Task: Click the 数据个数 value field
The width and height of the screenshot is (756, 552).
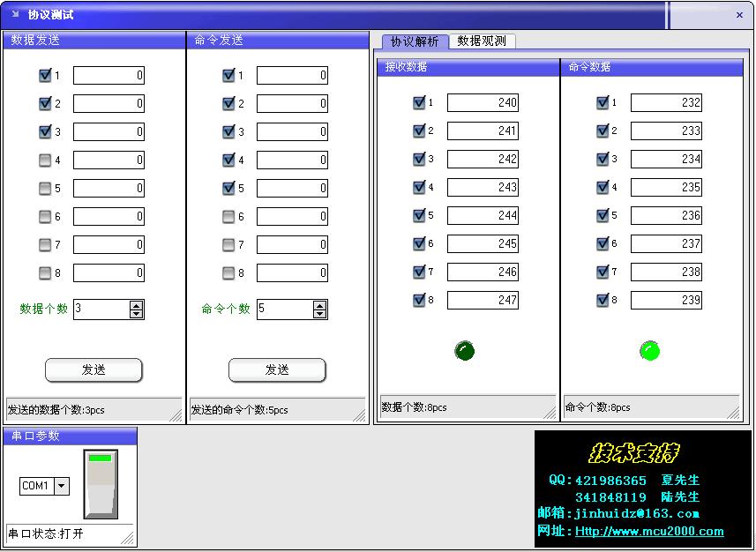Action: point(101,309)
